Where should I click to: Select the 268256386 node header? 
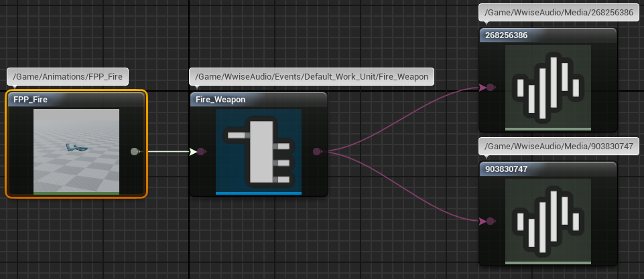[x=548, y=35]
